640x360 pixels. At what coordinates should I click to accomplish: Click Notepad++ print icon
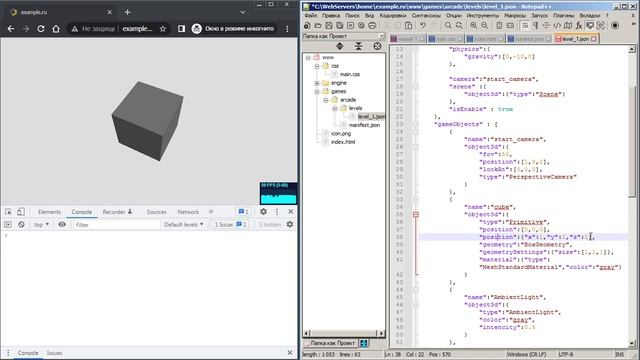click(x=372, y=25)
